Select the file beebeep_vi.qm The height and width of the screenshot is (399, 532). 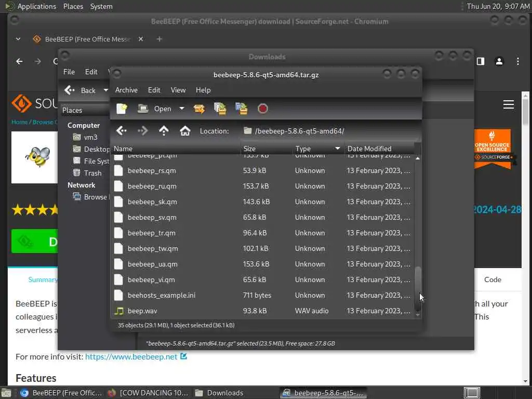tap(262, 280)
